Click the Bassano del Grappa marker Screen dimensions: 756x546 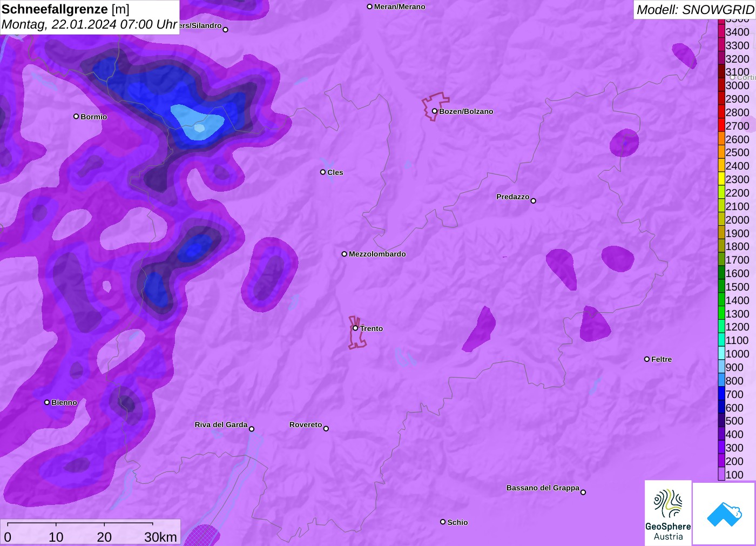click(583, 492)
